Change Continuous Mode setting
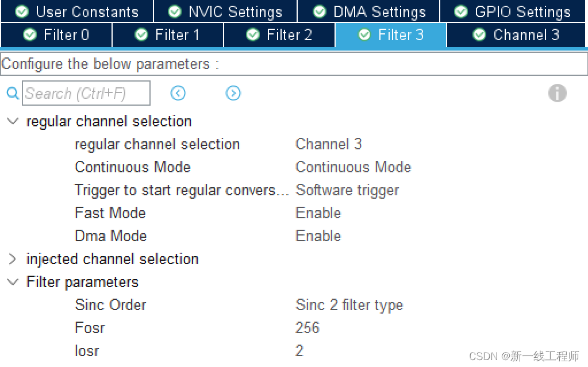 tap(353, 167)
